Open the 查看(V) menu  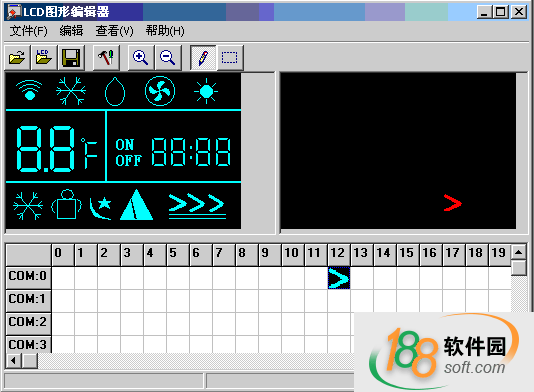pos(114,31)
